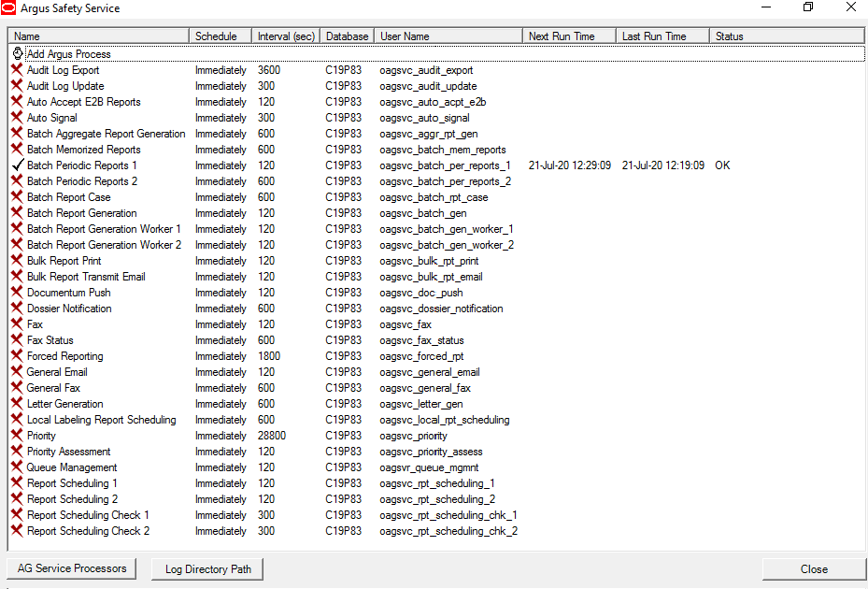The width and height of the screenshot is (868, 589).
Task: Click the Status column header
Action: 787,36
